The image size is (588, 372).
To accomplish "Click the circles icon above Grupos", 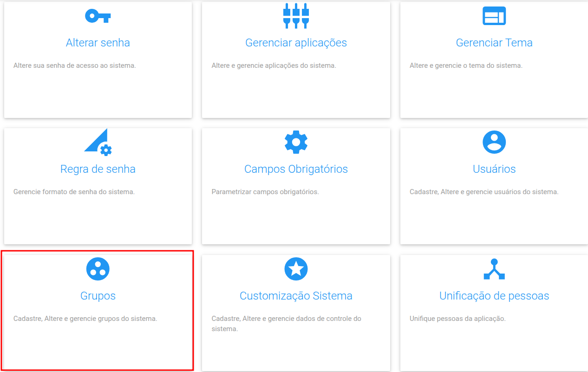I will pos(98,268).
